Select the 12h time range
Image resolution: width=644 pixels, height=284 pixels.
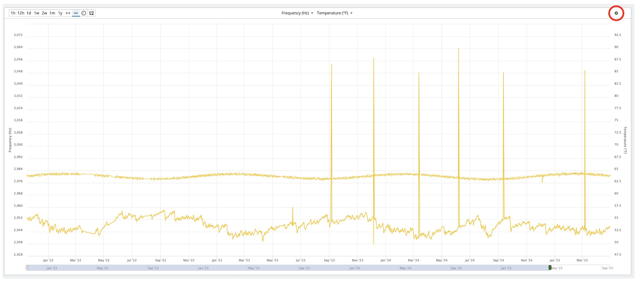click(21, 13)
